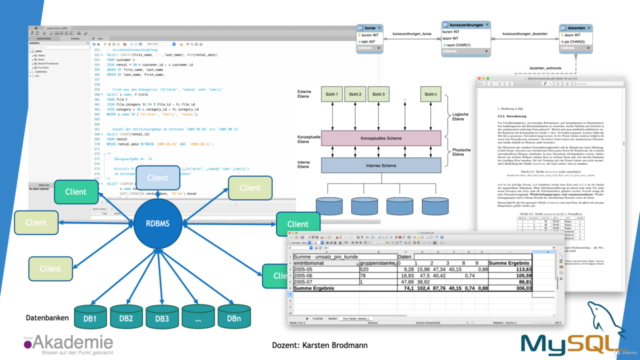Select the 'Dozent: Karsten Brodmann' text
Image resolution: width=640 pixels, height=360 pixels.
(320, 345)
